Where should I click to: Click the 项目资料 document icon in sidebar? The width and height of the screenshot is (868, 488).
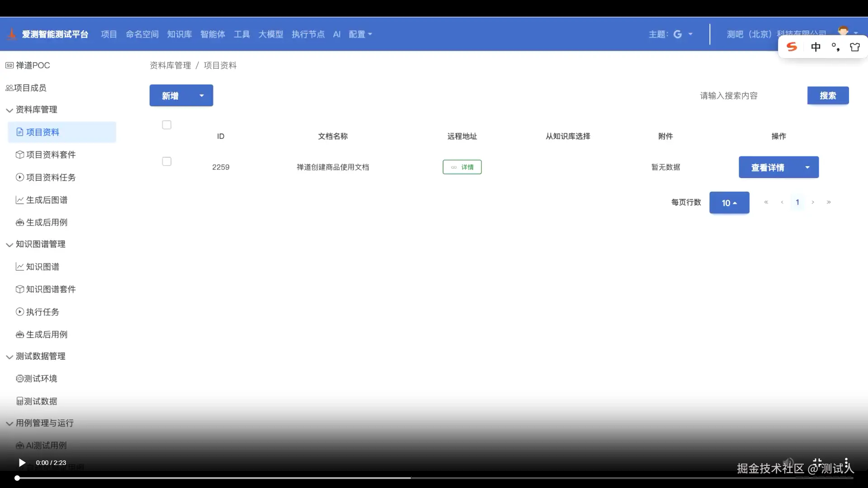pos(19,132)
